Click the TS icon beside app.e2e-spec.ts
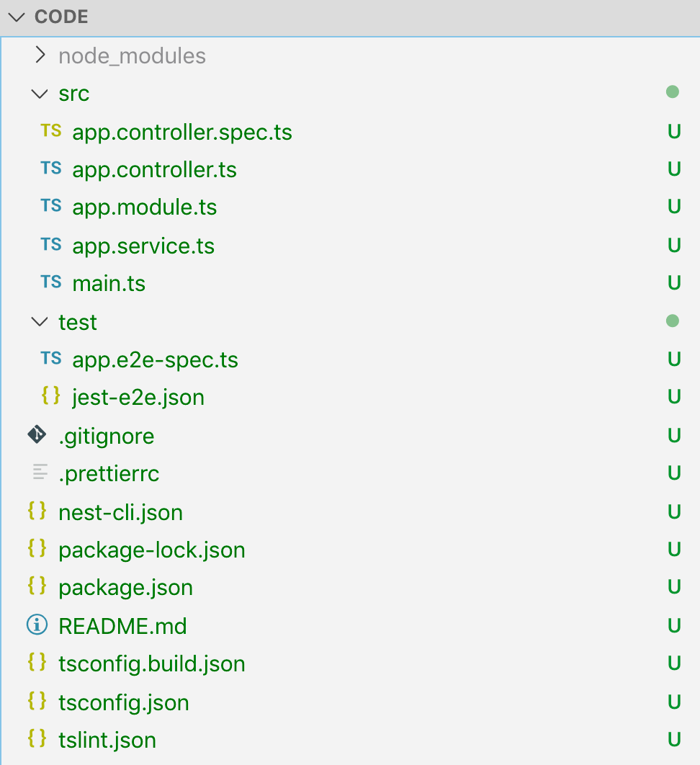This screenshot has height=765, width=700. [51, 358]
